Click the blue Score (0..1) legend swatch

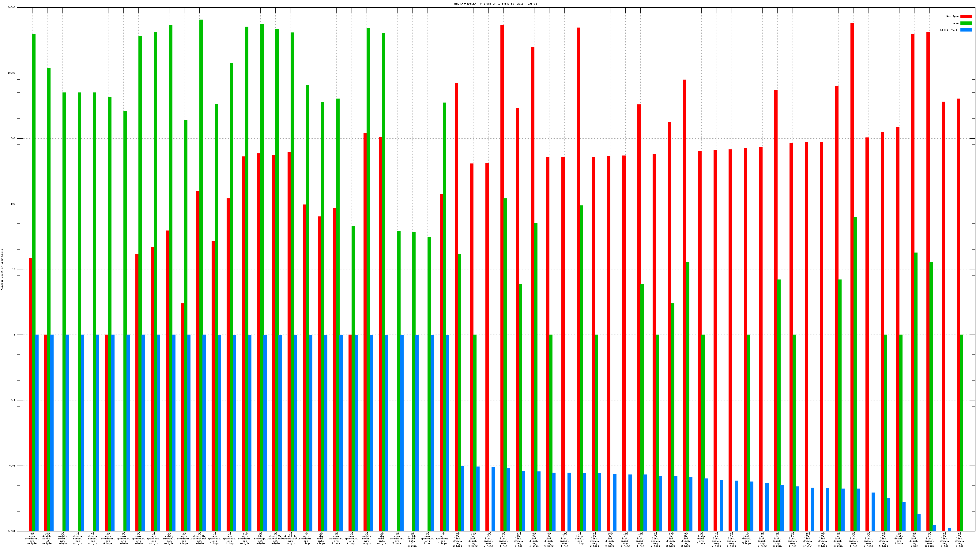point(966,30)
